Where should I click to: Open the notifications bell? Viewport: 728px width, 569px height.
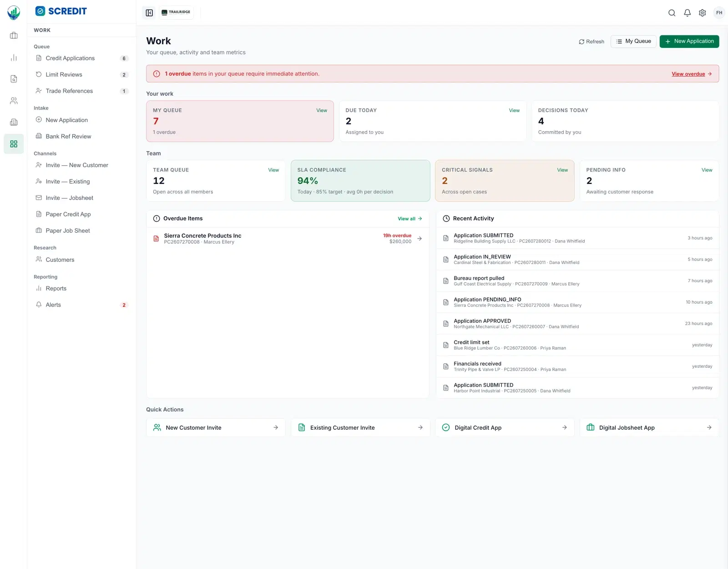687,13
